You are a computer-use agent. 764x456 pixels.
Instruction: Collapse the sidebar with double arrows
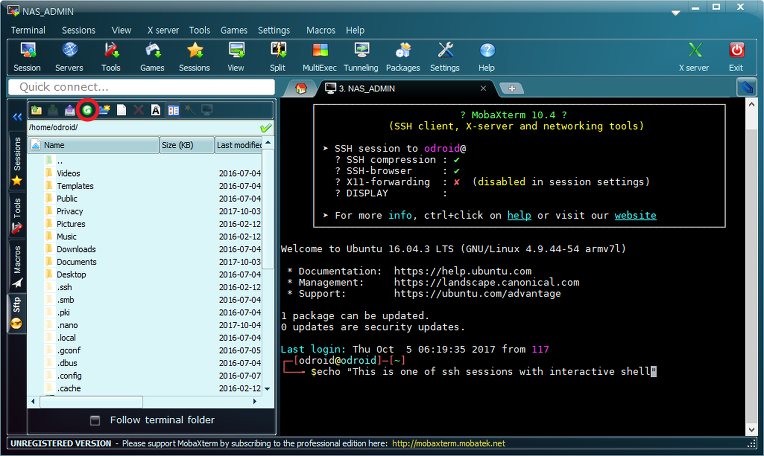(x=18, y=117)
